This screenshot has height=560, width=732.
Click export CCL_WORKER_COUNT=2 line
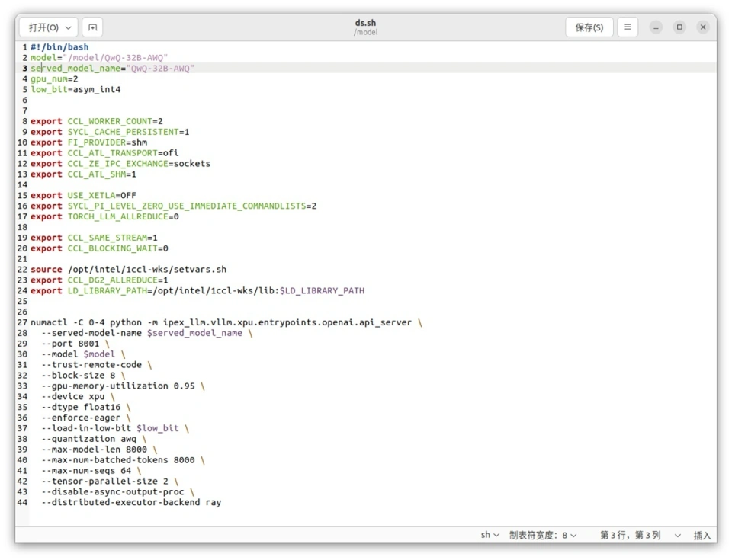point(97,121)
